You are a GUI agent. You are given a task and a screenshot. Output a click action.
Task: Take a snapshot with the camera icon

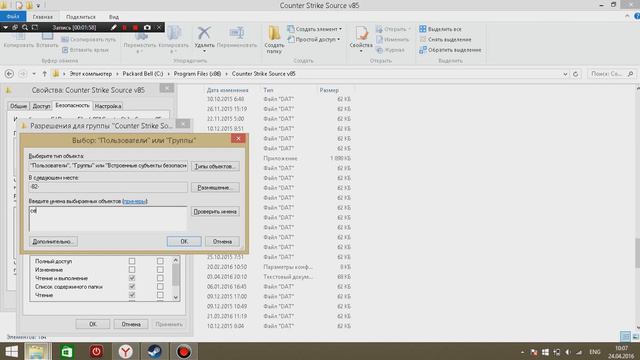147,27
